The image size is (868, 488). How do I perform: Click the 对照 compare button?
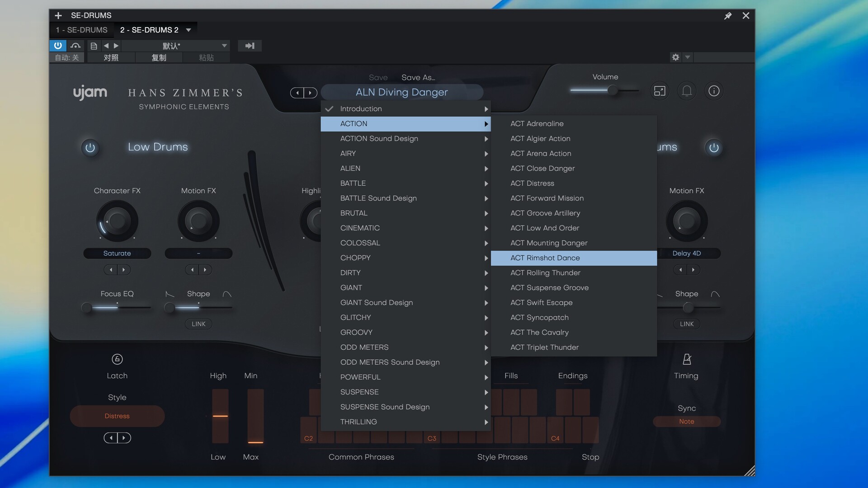coord(111,57)
